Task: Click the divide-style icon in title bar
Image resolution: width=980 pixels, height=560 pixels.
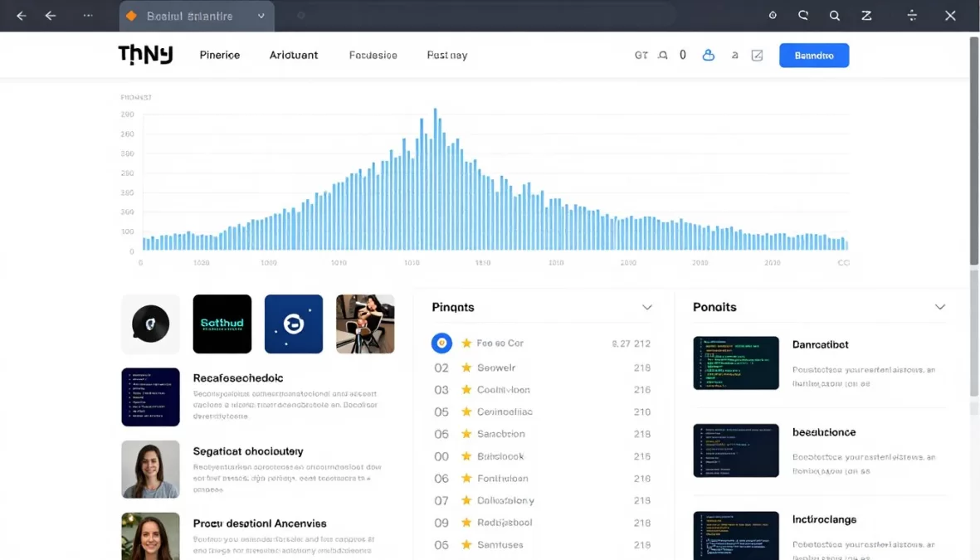Action: tap(912, 16)
